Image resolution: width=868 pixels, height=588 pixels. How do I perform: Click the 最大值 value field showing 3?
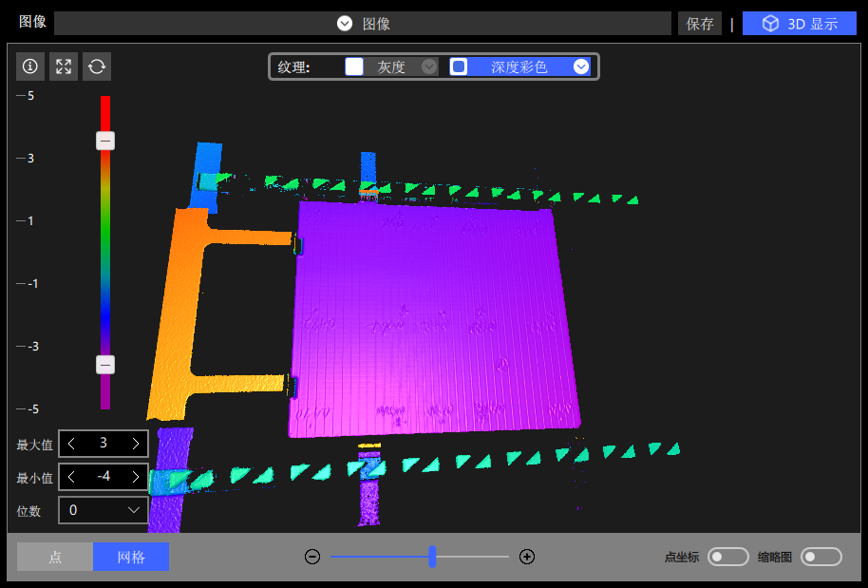(104, 443)
